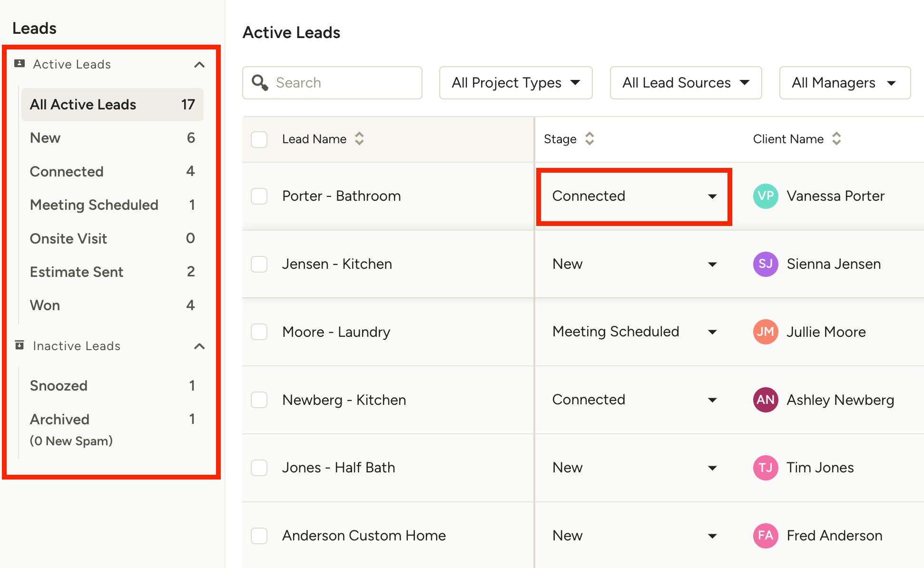Sort by Client Name column arrows
This screenshot has width=924, height=568.
click(x=836, y=139)
